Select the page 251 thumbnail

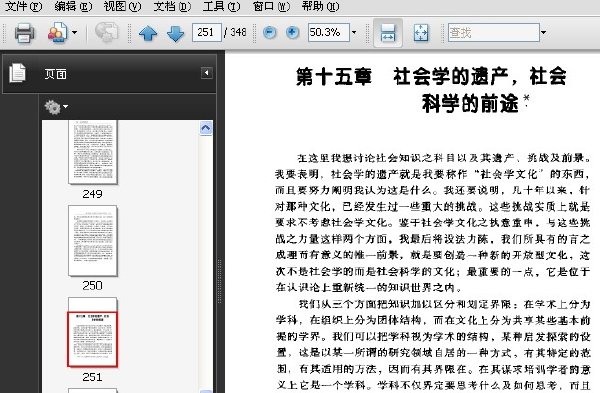coord(93,332)
